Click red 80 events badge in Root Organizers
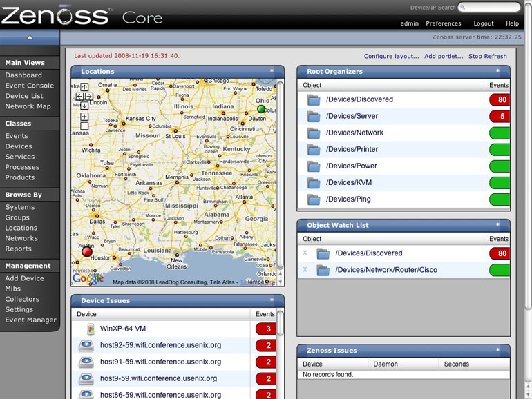Screen dimensions: 532x399 point(500,99)
